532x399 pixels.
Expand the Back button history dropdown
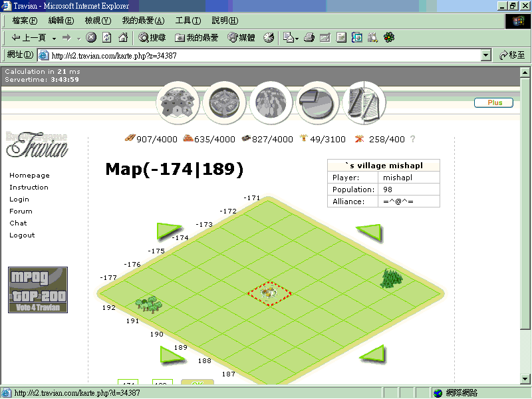pos(54,39)
